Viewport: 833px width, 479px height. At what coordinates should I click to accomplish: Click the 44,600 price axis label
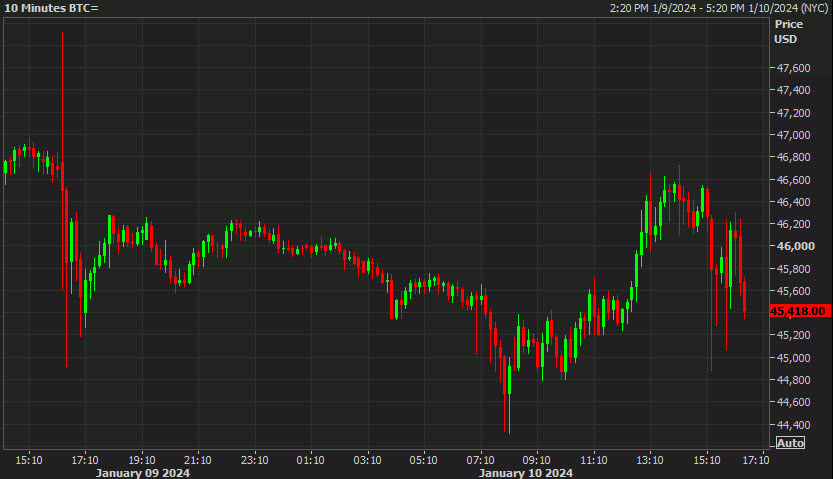[793, 402]
